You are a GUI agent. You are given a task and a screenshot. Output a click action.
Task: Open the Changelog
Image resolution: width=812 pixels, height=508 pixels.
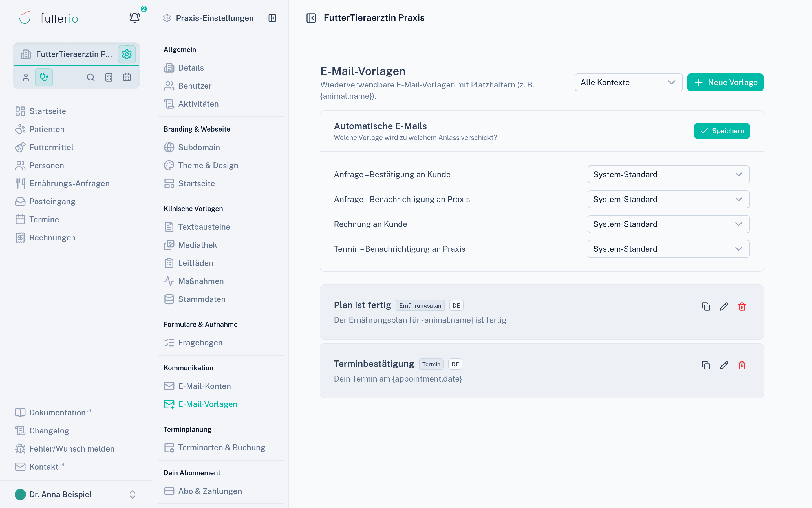click(x=42, y=431)
